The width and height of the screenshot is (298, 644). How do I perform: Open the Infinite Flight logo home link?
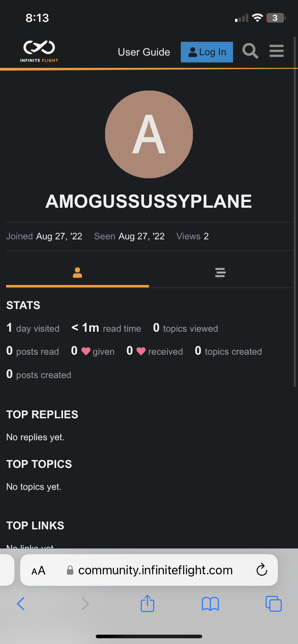[39, 51]
